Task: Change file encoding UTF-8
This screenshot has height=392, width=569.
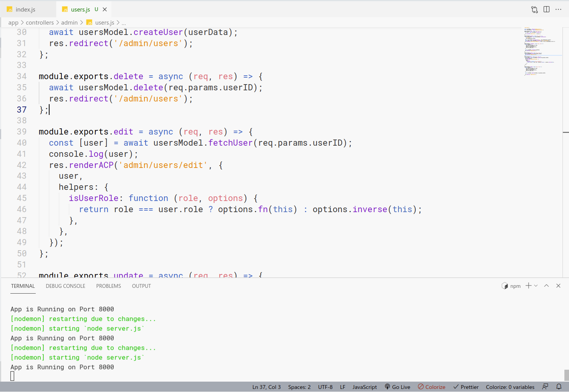Action: click(325, 387)
